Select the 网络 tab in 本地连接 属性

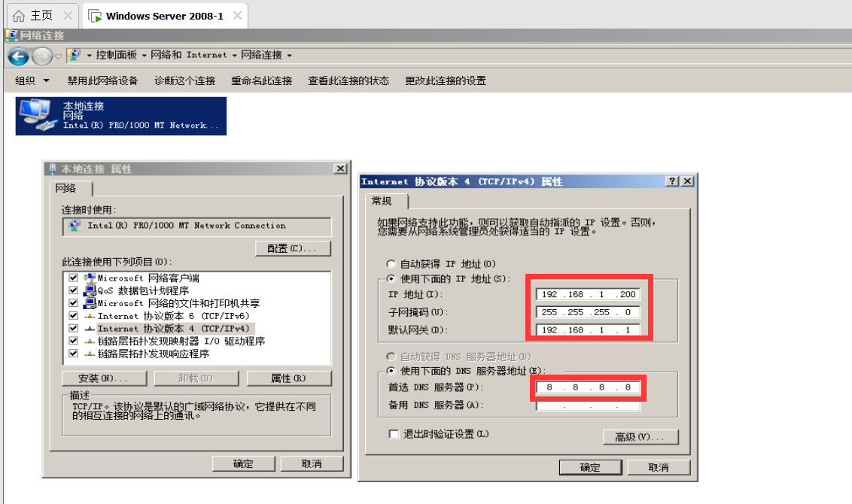click(65, 188)
